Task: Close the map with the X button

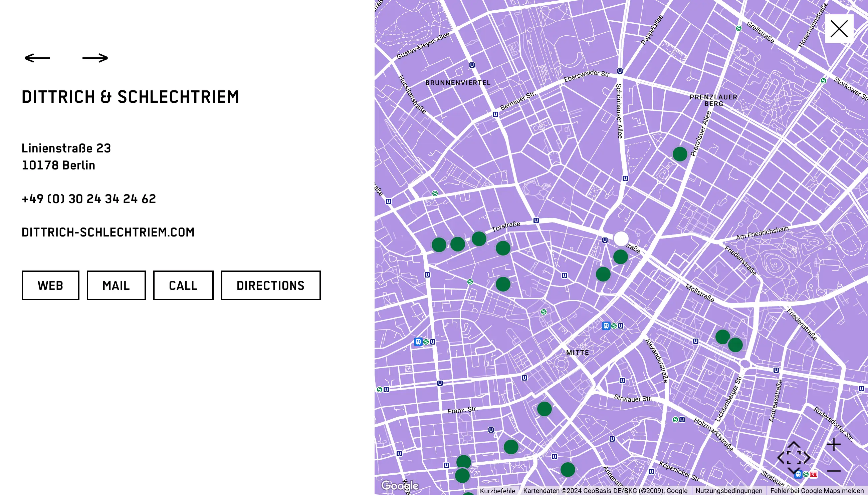Action: click(x=839, y=29)
